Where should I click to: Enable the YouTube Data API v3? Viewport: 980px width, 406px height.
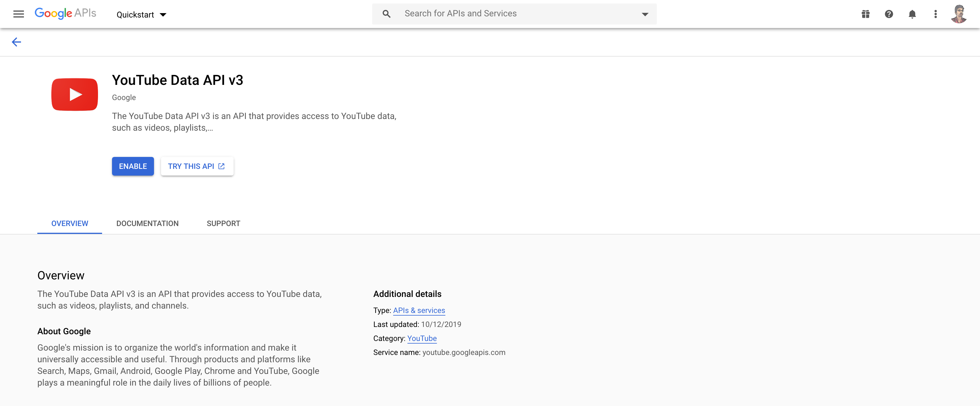pyautogui.click(x=133, y=166)
